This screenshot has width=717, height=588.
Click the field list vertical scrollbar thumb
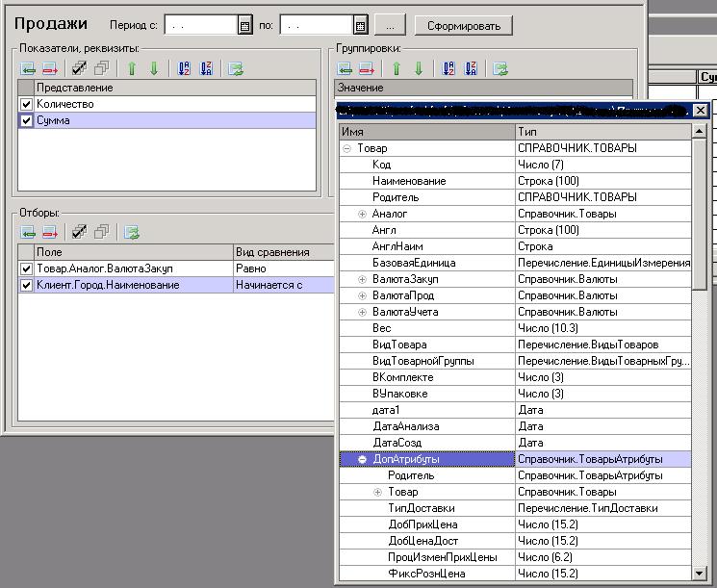tap(700, 212)
